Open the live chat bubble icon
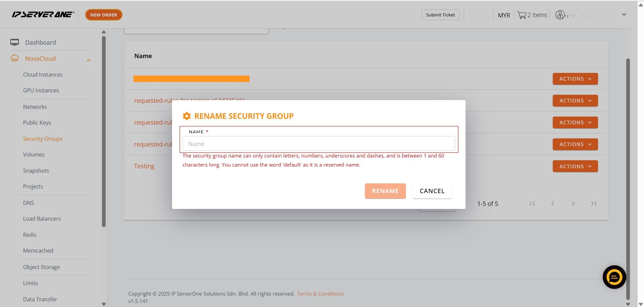This screenshot has height=307, width=644. 614,277
